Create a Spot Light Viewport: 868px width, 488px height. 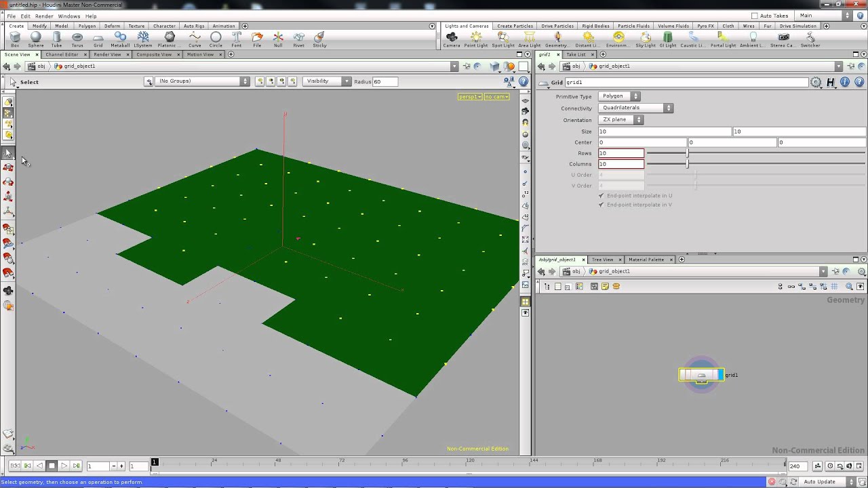click(x=503, y=39)
